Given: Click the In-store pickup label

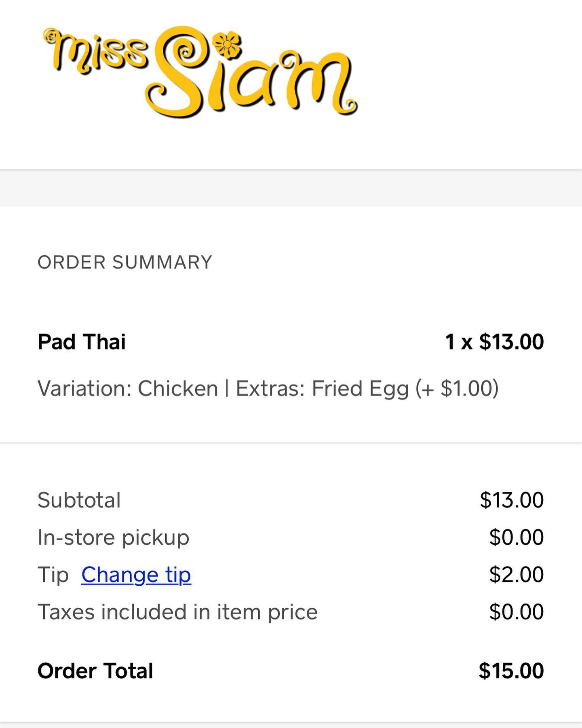Looking at the screenshot, I should tap(114, 538).
